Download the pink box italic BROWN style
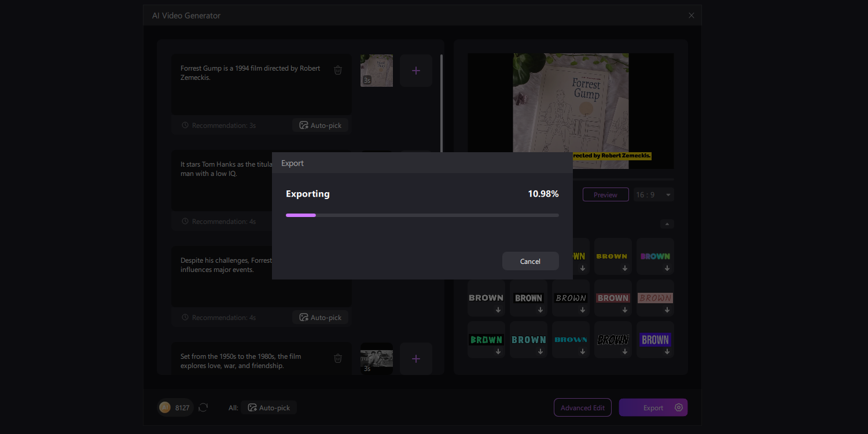Image resolution: width=868 pixels, height=434 pixels. (x=667, y=310)
